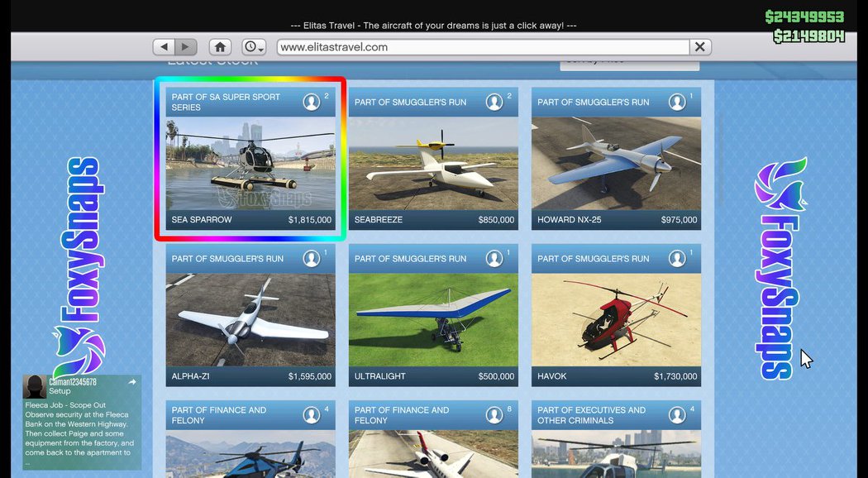868x478 pixels.
Task: Click the SEABREEZE name label
Action: click(379, 220)
